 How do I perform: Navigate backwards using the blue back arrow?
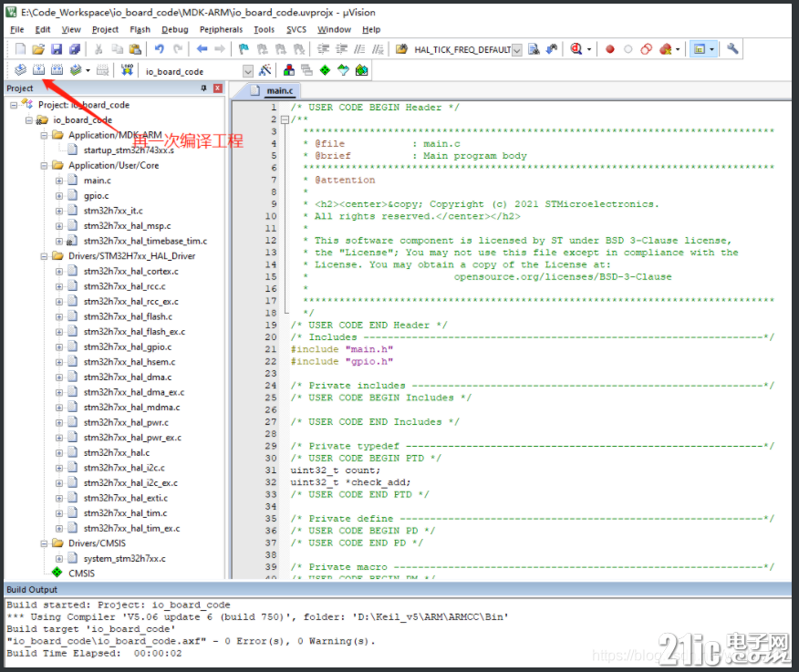(x=202, y=49)
